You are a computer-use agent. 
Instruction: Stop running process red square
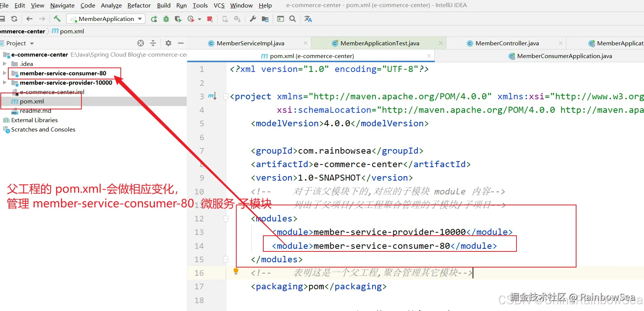pyautogui.click(x=210, y=19)
